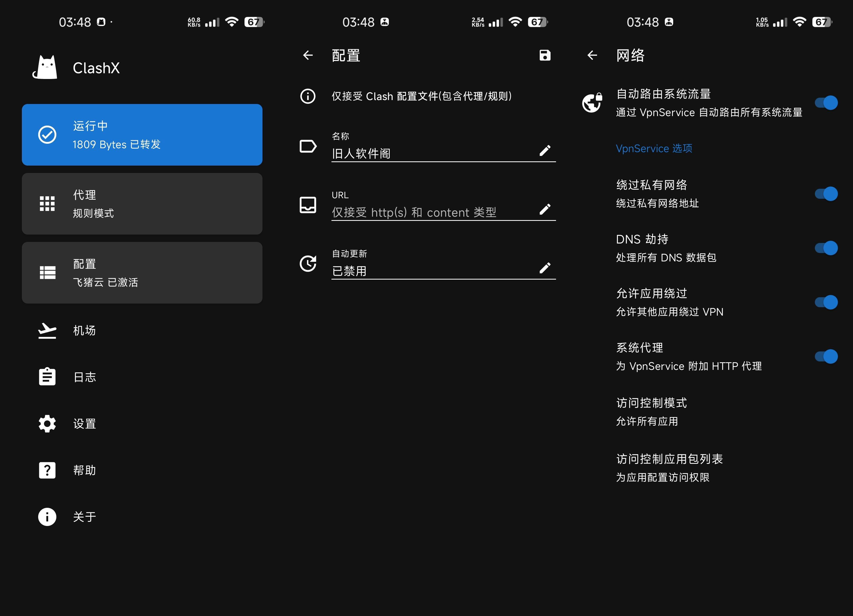The width and height of the screenshot is (853, 616).
Task: Open the 配置 飞猪云 已激活 card
Action: coord(142,273)
